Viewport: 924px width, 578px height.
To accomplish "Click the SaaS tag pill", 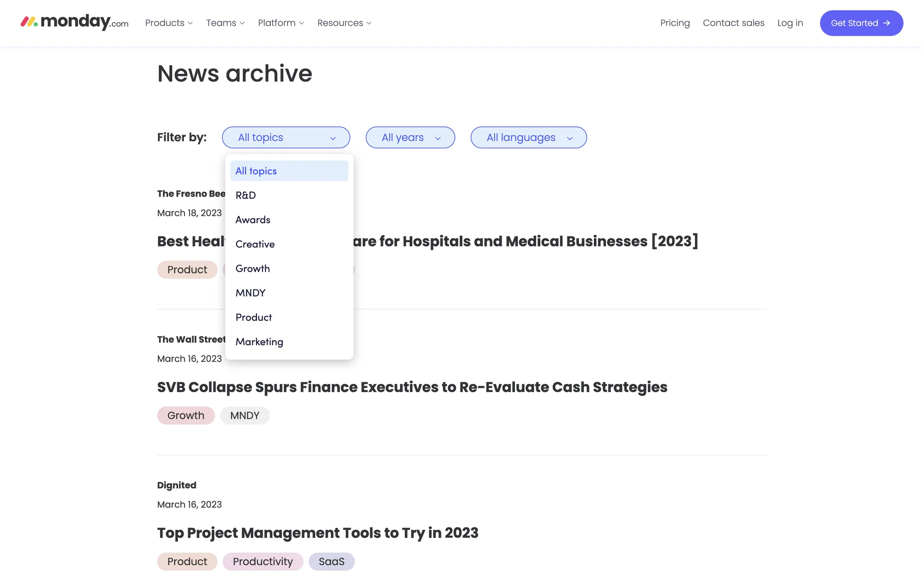I will pos(332,562).
